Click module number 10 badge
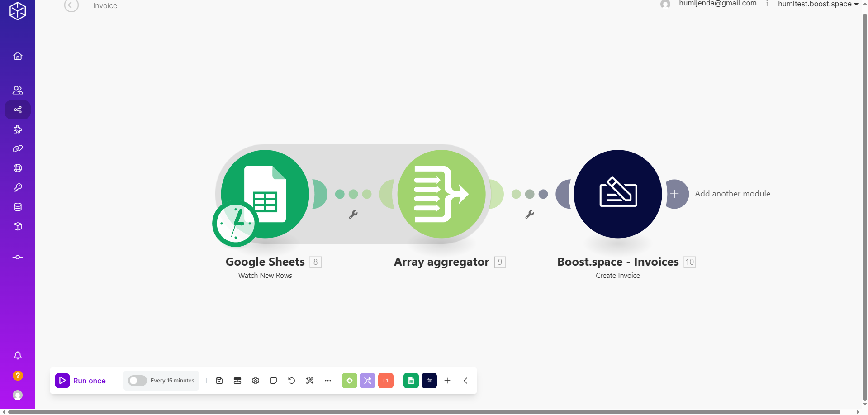The image size is (868, 415). pyautogui.click(x=689, y=262)
